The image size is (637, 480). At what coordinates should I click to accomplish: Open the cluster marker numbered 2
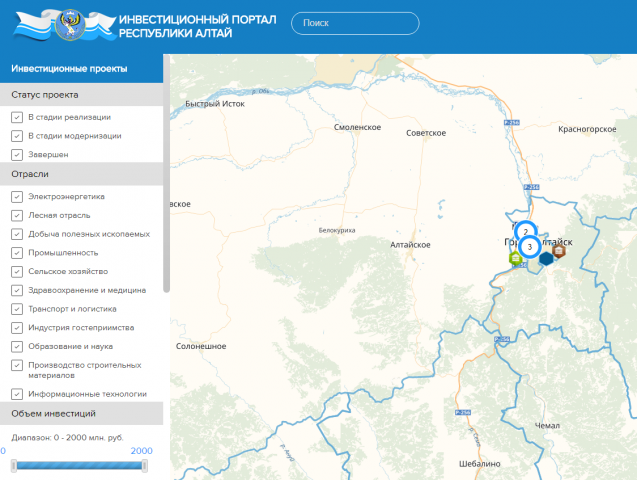tap(525, 232)
